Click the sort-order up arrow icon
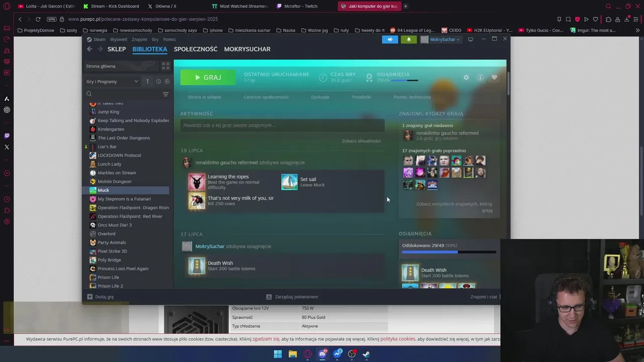The image size is (644, 362). coord(147,81)
